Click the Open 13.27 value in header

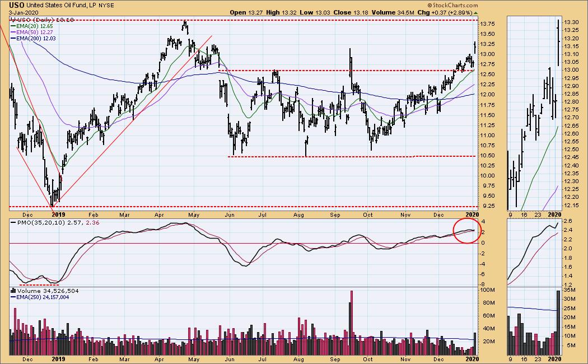tap(245, 12)
